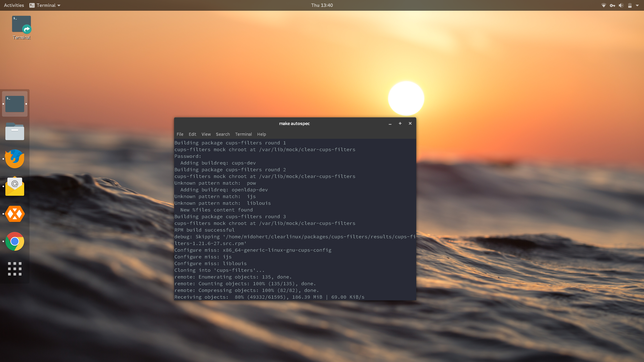The width and height of the screenshot is (644, 362).
Task: Launch Google Chrome from the dock
Action: [x=15, y=241]
